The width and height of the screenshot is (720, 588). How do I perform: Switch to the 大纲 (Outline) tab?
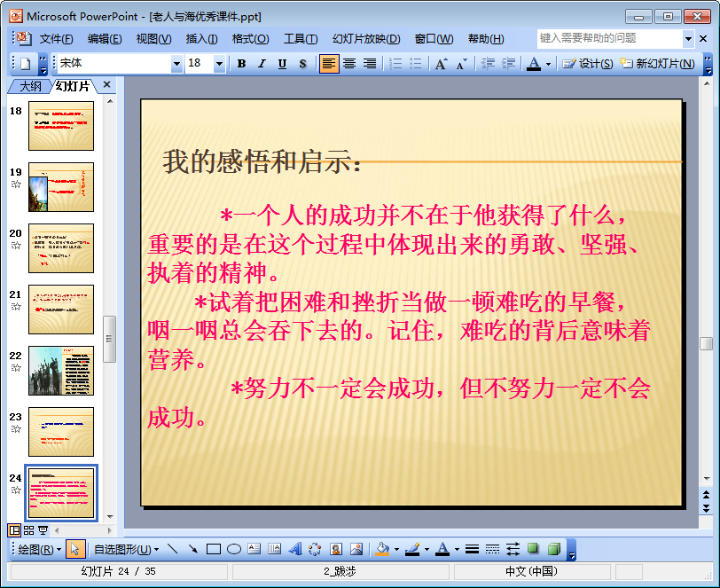30,86
